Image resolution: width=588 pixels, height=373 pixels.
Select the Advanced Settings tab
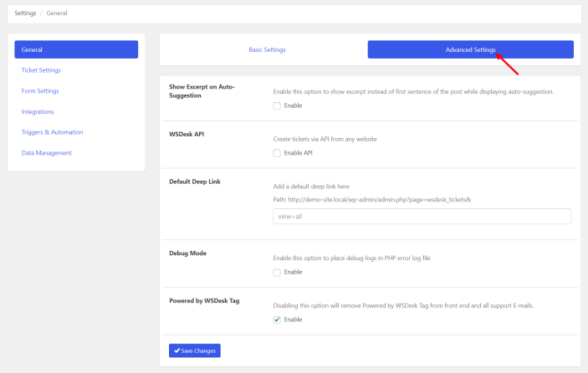click(470, 50)
